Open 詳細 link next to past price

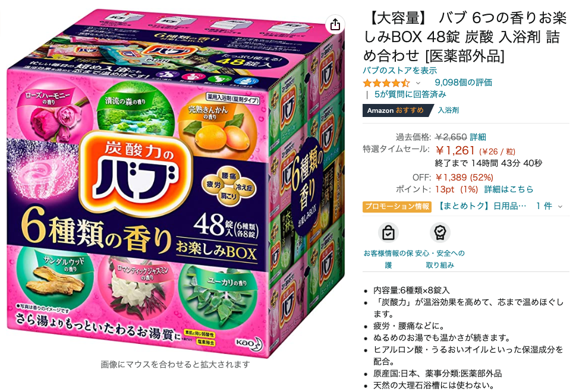coord(477,137)
